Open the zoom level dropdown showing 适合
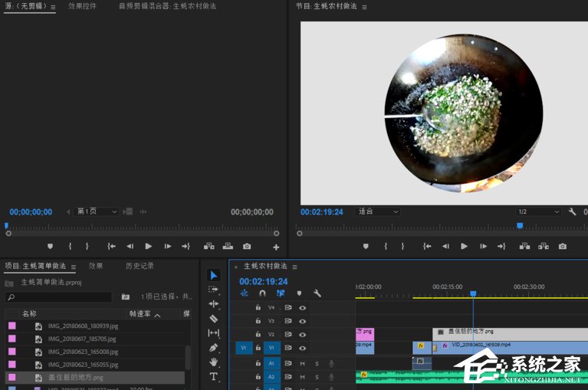The image size is (588, 390). [x=378, y=211]
